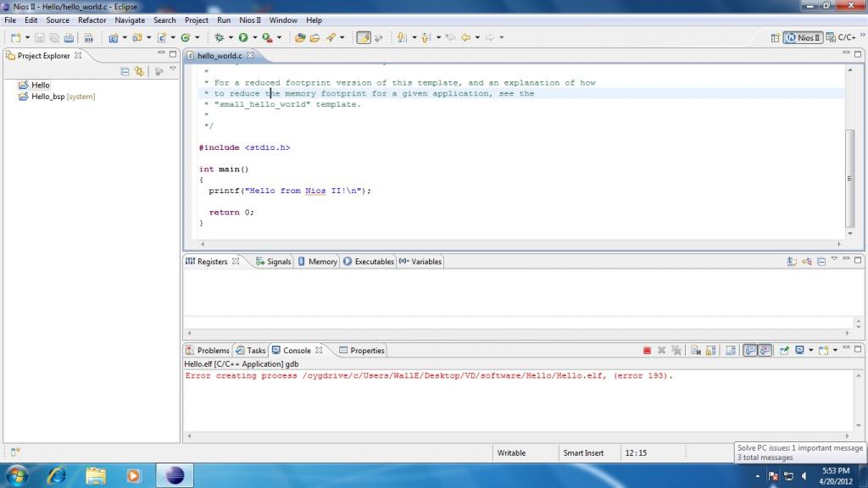The width and height of the screenshot is (868, 488).
Task: Switch to the Problems tab
Action: [x=208, y=350]
